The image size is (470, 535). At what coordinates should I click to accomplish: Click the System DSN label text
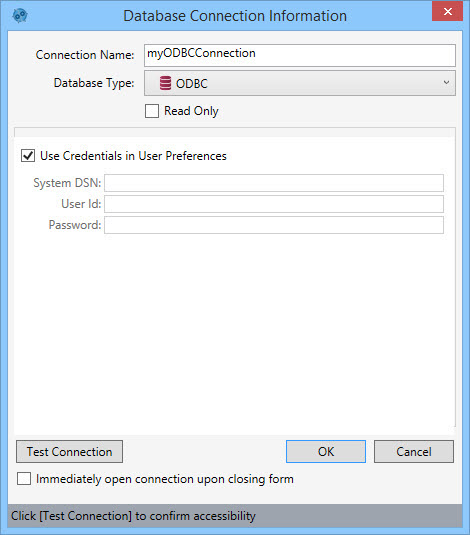[67, 183]
